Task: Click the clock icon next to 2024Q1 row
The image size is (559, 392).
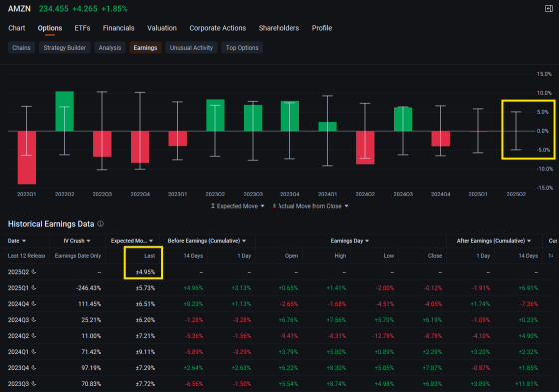Action: pyautogui.click(x=34, y=352)
